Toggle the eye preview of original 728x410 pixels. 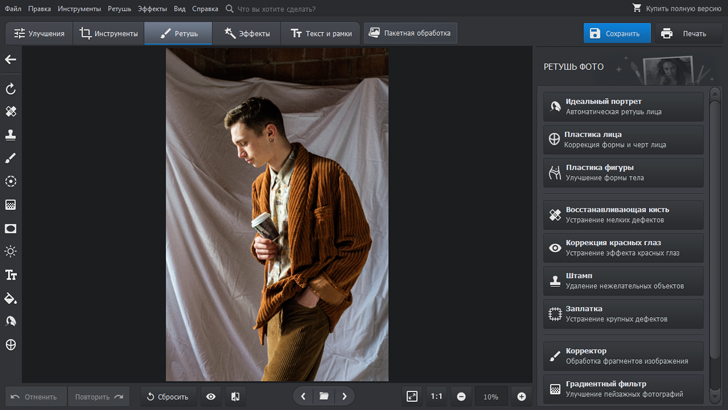(211, 397)
